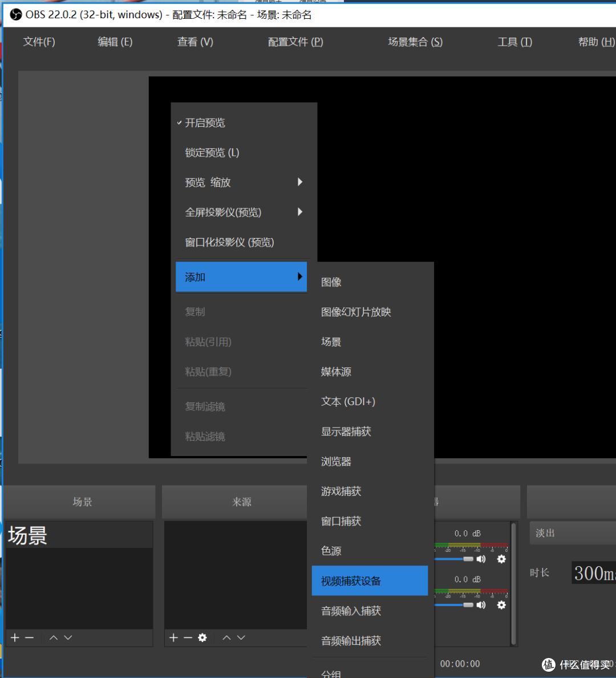Click the mixer panel scrollbar
The height and width of the screenshot is (678, 616).
click(513, 584)
